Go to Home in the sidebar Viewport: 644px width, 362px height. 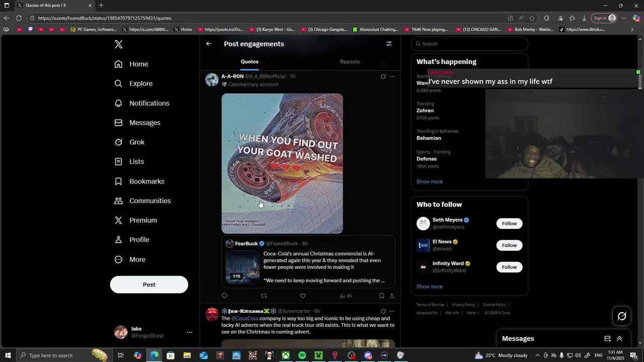click(131, 64)
